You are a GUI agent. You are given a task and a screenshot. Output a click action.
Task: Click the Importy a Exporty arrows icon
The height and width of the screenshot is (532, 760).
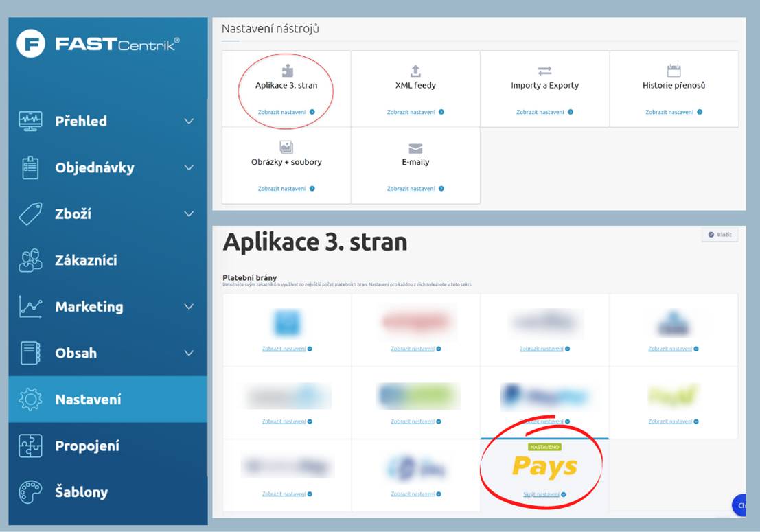coord(545,71)
